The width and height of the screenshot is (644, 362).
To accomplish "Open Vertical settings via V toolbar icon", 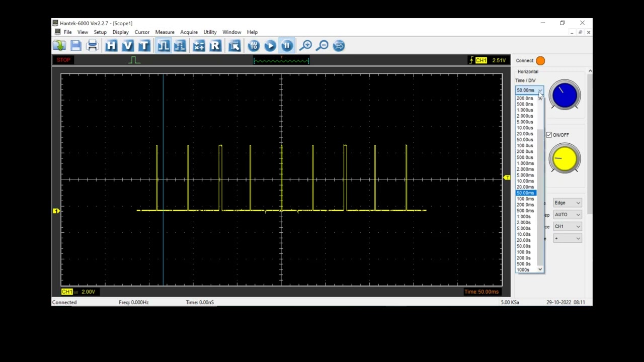I will pyautogui.click(x=128, y=46).
